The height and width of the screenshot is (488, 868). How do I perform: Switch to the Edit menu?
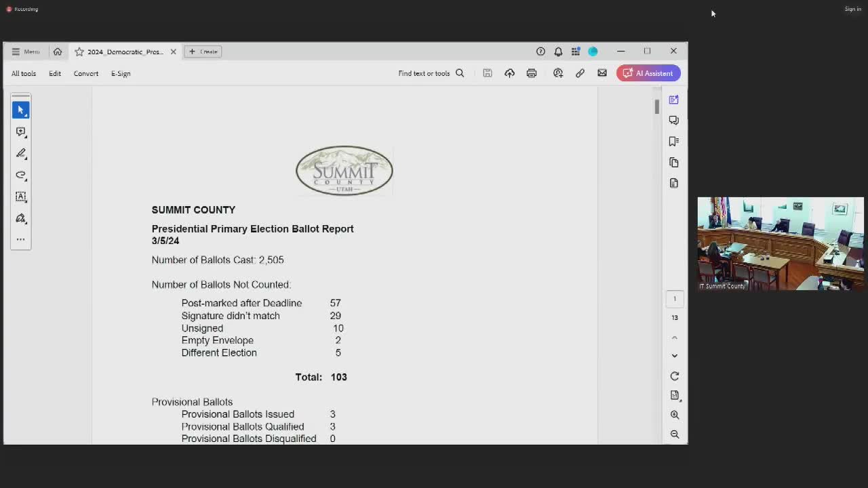pos(54,73)
